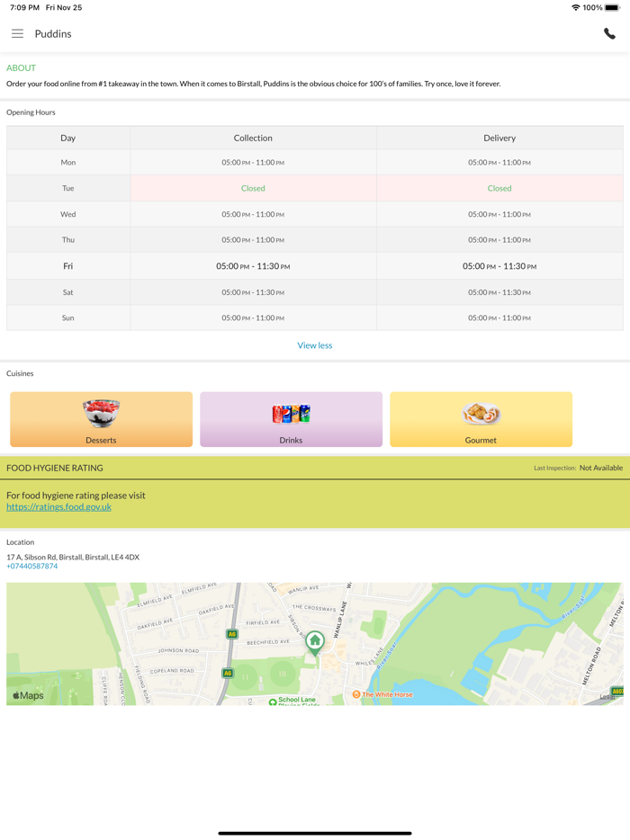
Task: Click the Day column header
Action: (x=68, y=139)
